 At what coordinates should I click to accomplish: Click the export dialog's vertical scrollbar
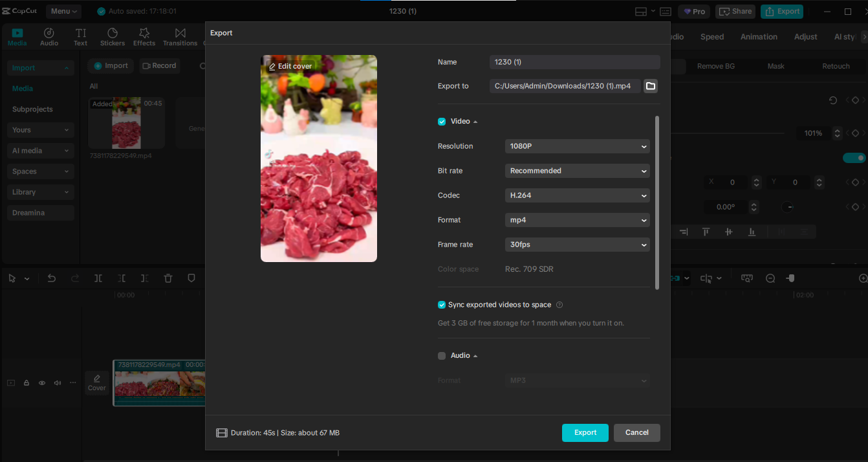coord(657,203)
